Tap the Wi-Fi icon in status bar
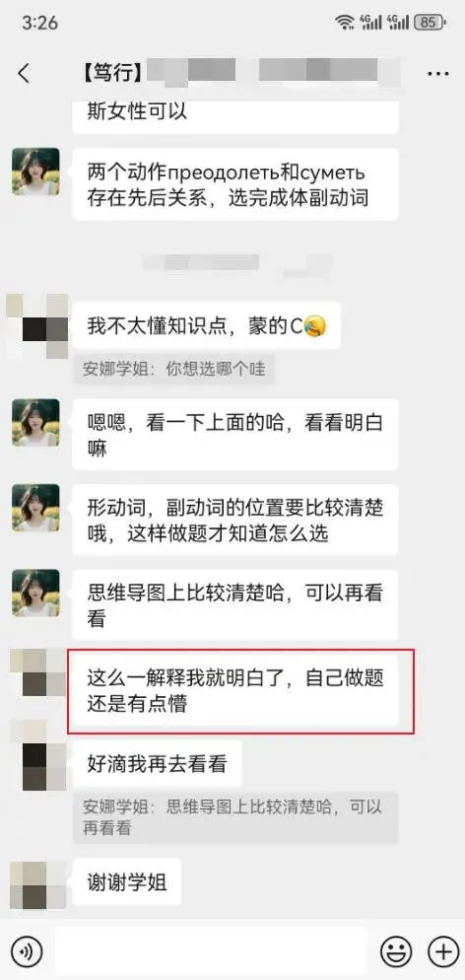This screenshot has height=980, width=465. 344,23
